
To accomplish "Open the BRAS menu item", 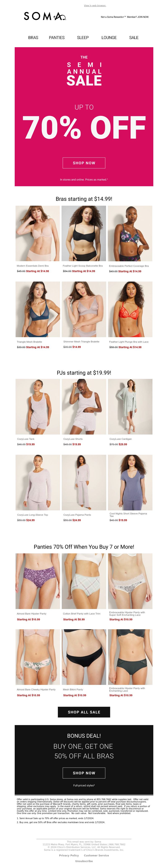I will (x=33, y=38).
